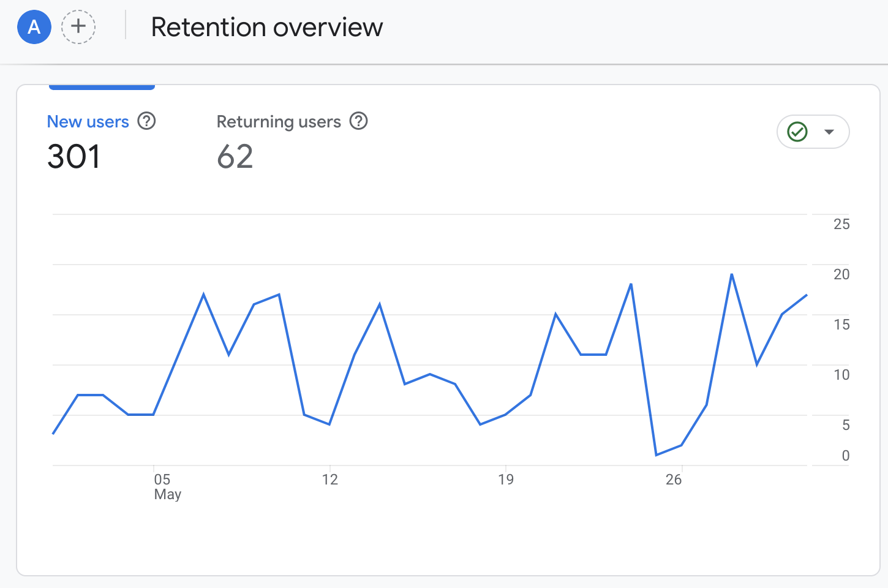The image size is (888, 588).
Task: Click the blue "A" segment badge
Action: (x=34, y=27)
